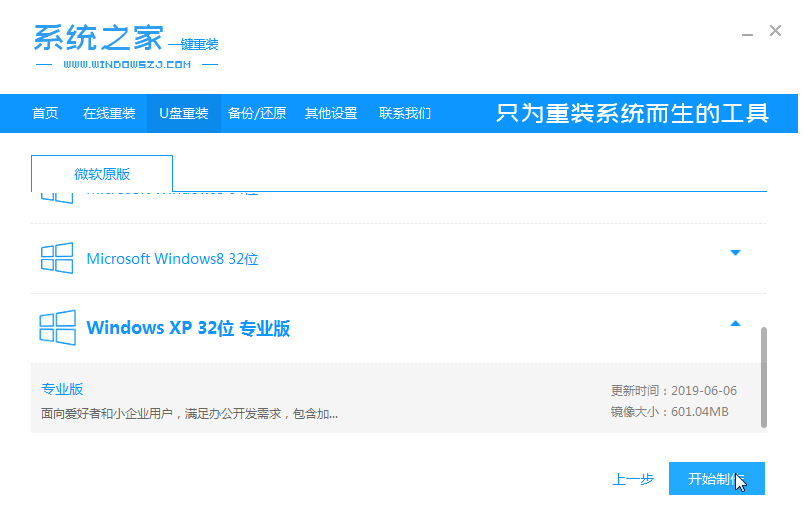Close the 系统之家 application window
This screenshot has height=508, width=805.
coord(775,31)
